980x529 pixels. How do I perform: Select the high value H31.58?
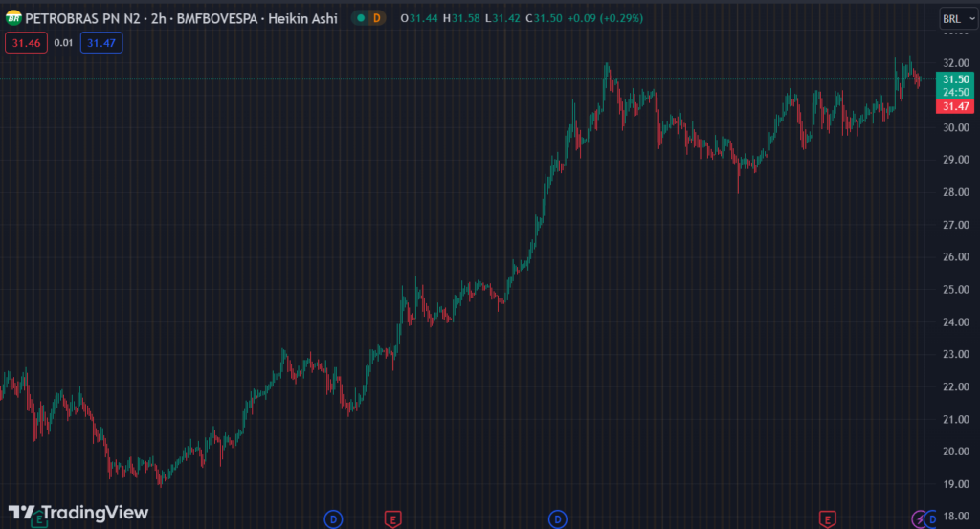click(x=461, y=19)
